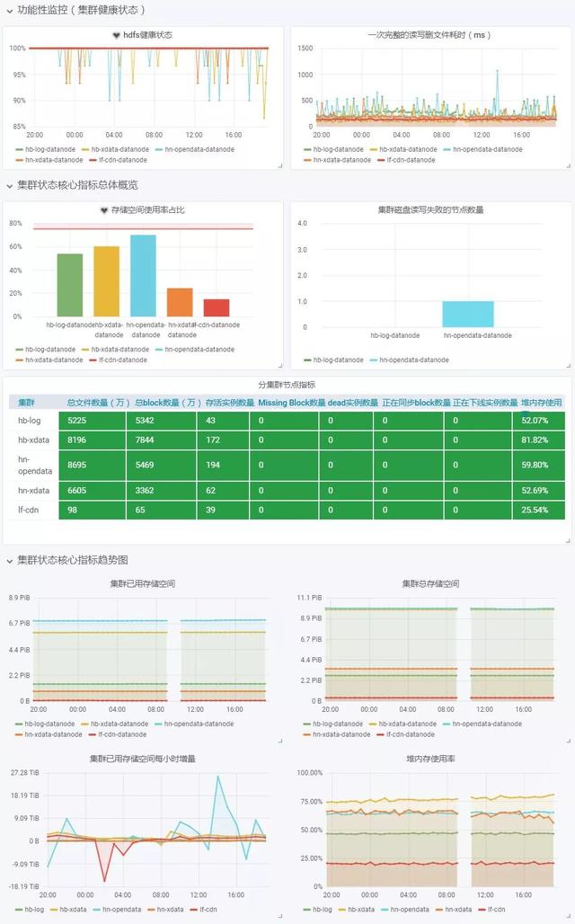The width and height of the screenshot is (575, 924).
Task: Toggle hn-xdata-datanode in 读写删文件耗时 legend
Action: 341,160
